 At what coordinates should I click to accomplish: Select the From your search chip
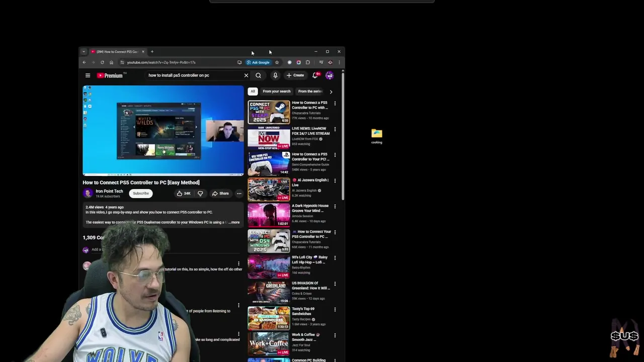(x=276, y=92)
